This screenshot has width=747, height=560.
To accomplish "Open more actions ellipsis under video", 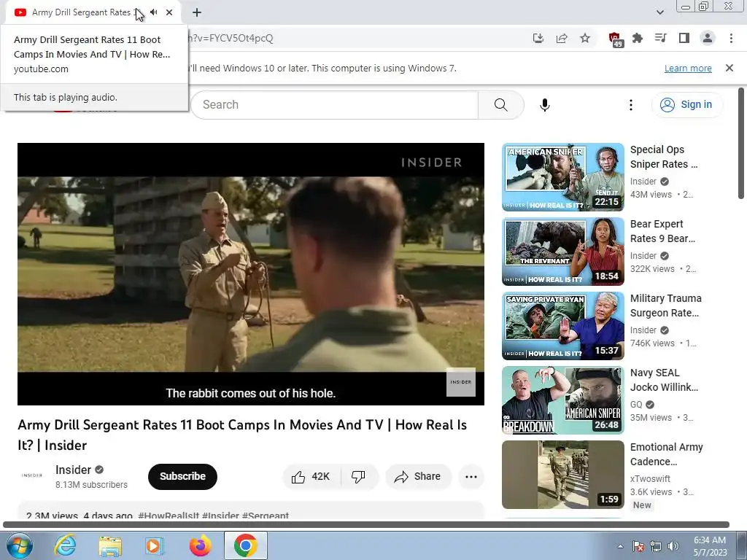I will (x=471, y=477).
